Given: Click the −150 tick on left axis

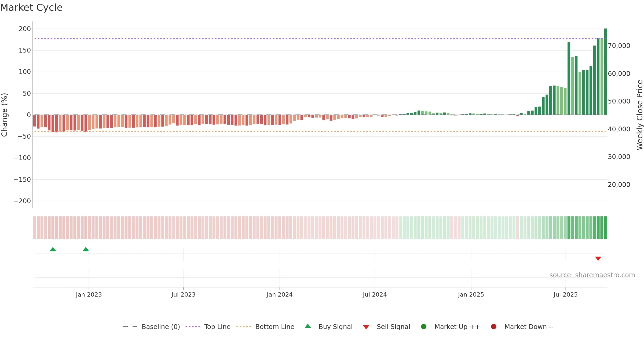Looking at the screenshot, I should pyautogui.click(x=22, y=180).
